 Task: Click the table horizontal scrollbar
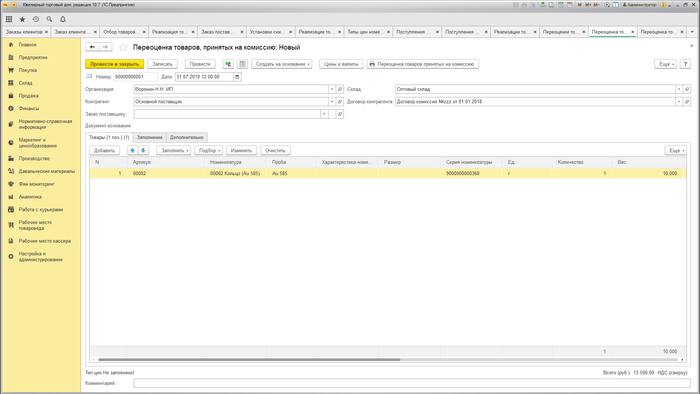[249, 359]
